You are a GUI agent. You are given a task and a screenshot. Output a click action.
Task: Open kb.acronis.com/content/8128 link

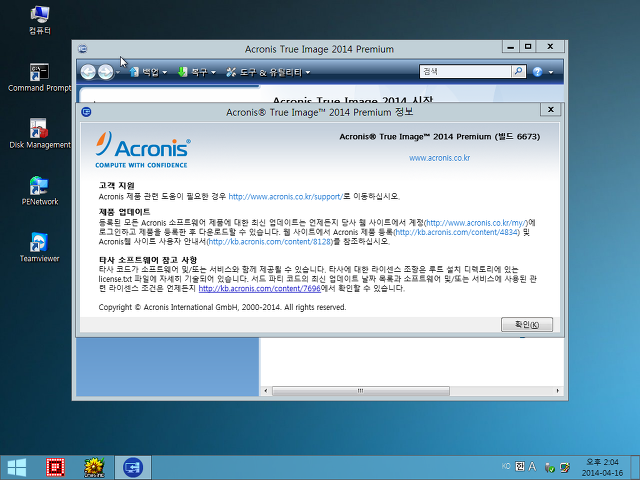click(x=270, y=242)
